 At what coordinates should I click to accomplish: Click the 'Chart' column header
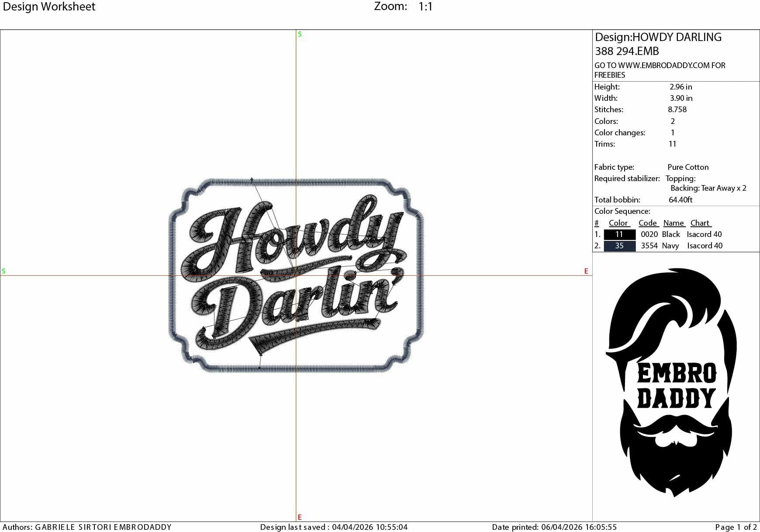(701, 223)
